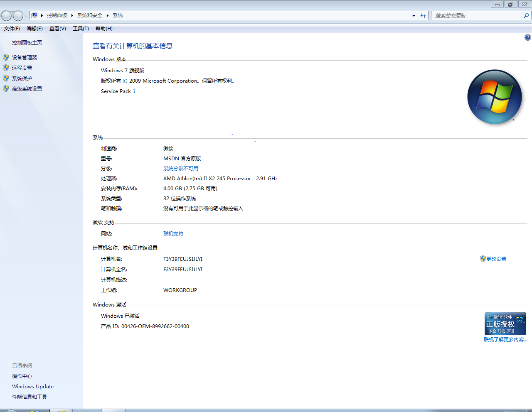Click shield icon beside 设备管理器
This screenshot has width=532, height=412.
click(x=6, y=57)
